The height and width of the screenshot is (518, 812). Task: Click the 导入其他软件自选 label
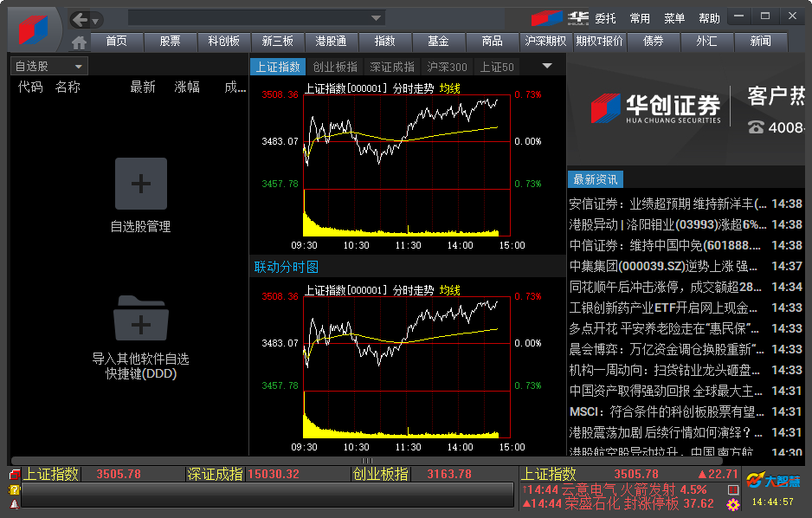point(141,359)
